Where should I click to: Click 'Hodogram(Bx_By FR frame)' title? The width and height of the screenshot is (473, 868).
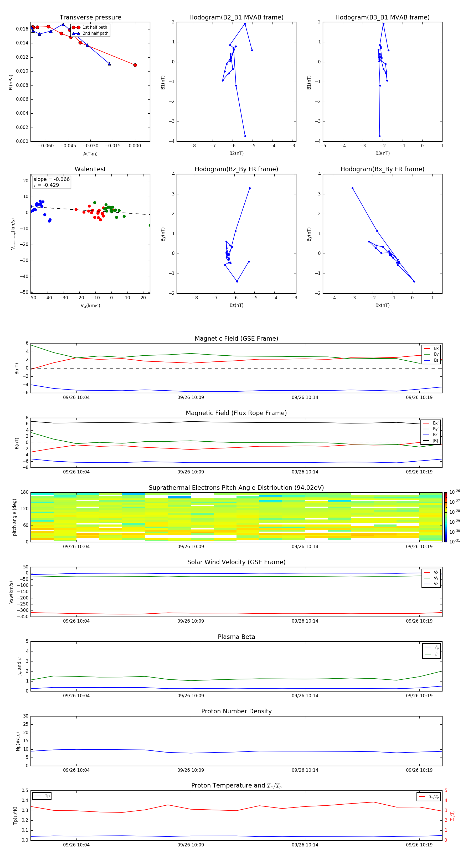(382, 169)
